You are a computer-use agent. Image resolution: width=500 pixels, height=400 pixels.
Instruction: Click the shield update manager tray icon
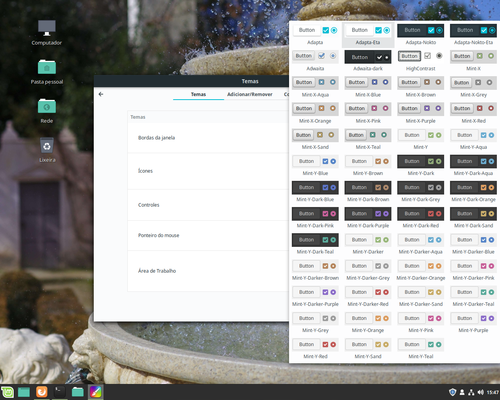pos(452,392)
